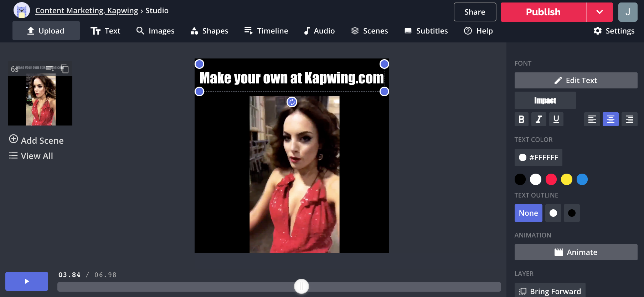Center-align the text
This screenshot has height=297, width=644.
pyautogui.click(x=610, y=119)
